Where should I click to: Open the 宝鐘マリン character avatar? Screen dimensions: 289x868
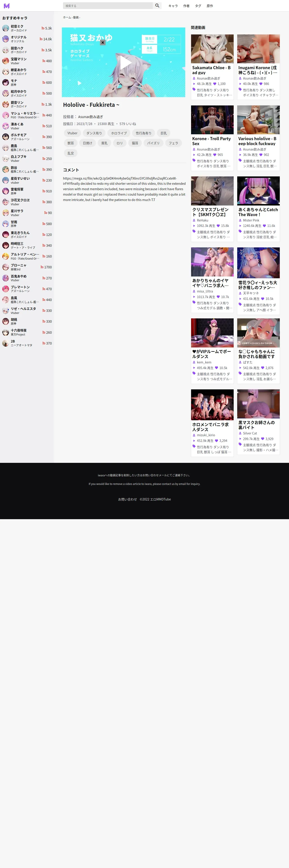6,61
